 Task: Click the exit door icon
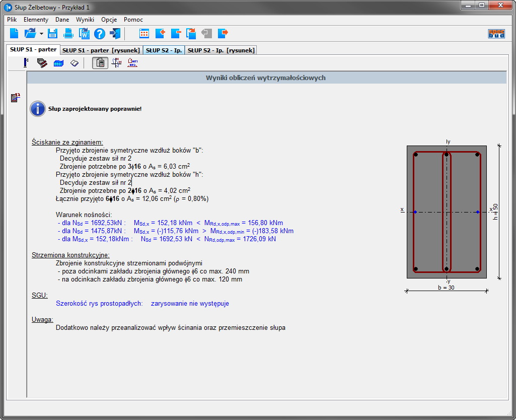[115, 34]
